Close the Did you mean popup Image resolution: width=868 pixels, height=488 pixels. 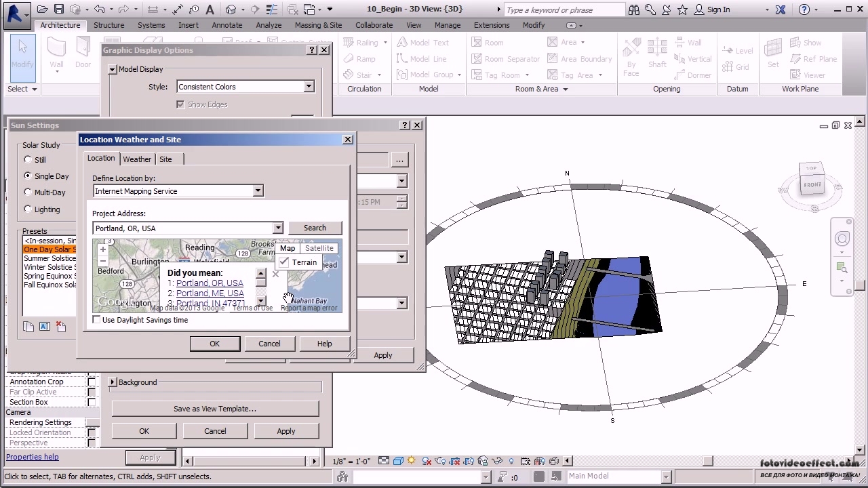coord(275,274)
